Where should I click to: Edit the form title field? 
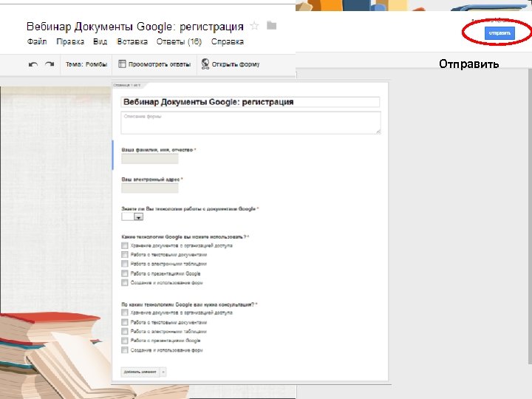coord(250,102)
